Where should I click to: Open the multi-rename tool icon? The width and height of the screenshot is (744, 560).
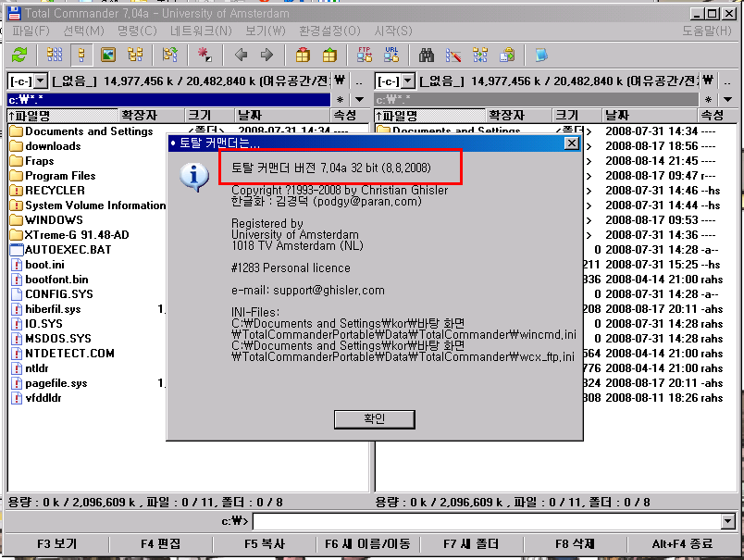click(453, 55)
